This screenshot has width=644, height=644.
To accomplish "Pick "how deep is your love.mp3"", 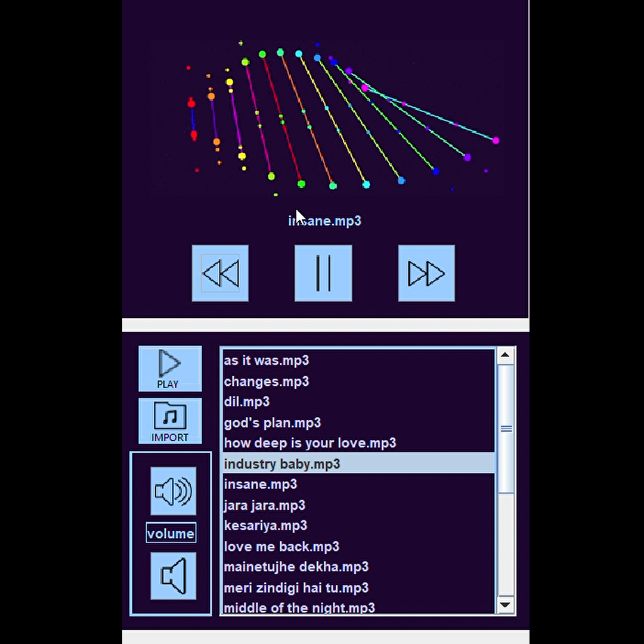I will click(x=310, y=443).
